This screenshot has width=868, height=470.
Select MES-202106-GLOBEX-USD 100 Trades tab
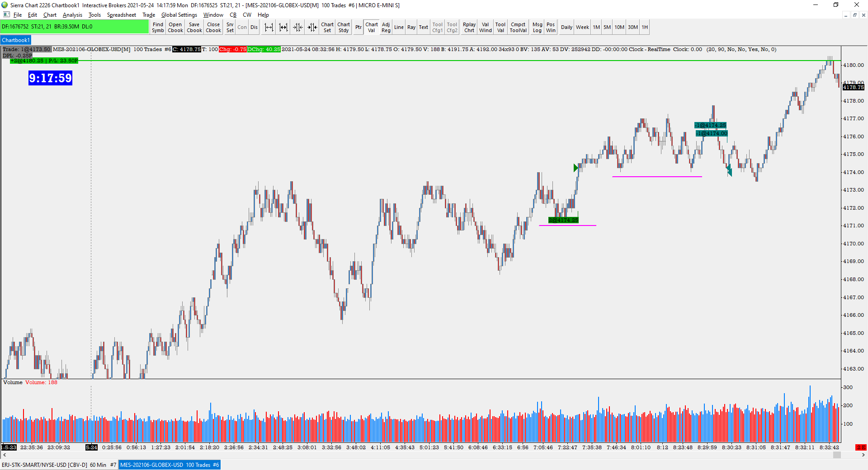coord(170,465)
